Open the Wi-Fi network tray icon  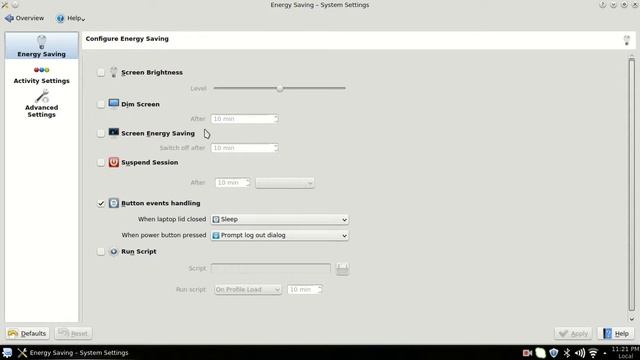593,353
